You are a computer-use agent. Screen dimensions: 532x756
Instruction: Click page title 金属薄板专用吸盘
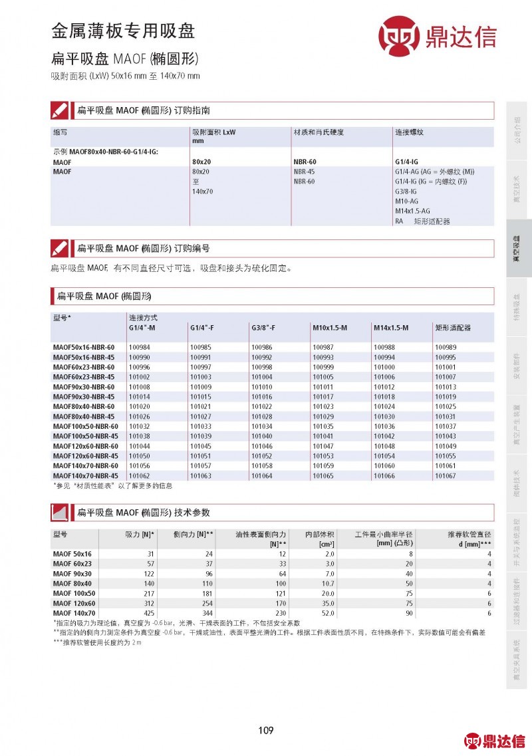tap(123, 31)
